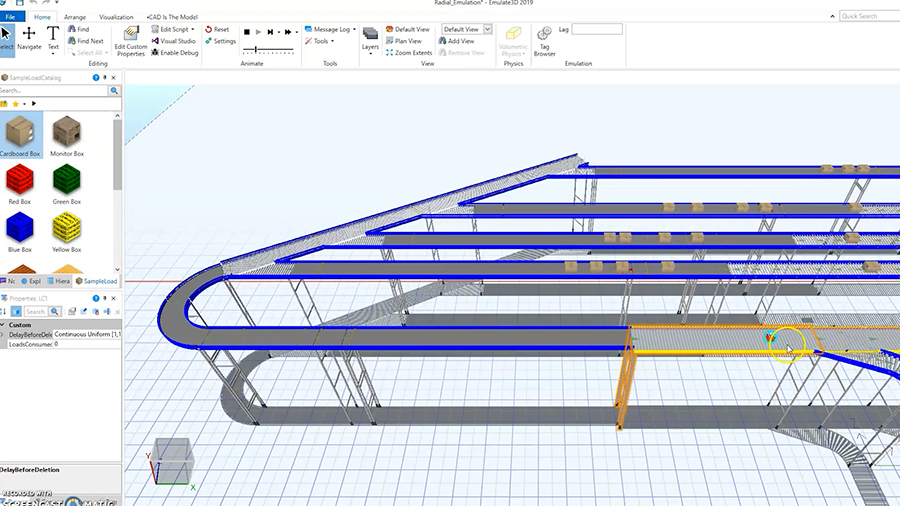The height and width of the screenshot is (506, 900).
Task: Open Visual Studio from the ribbon
Action: coord(173,41)
